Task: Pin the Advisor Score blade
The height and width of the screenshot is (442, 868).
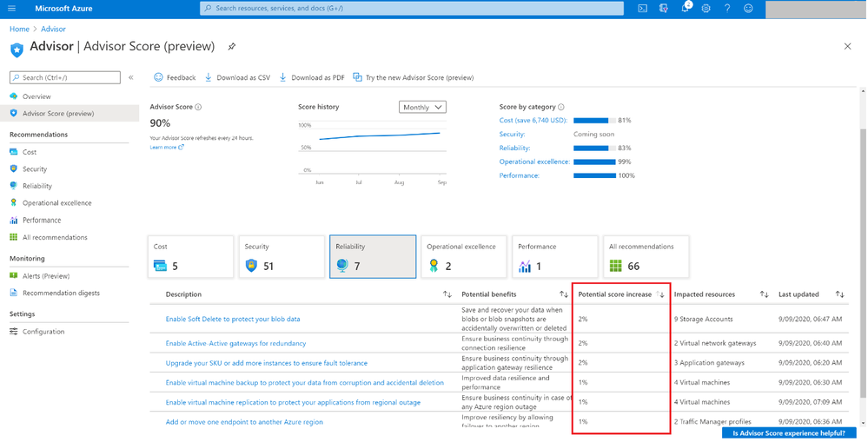Action: [x=231, y=47]
